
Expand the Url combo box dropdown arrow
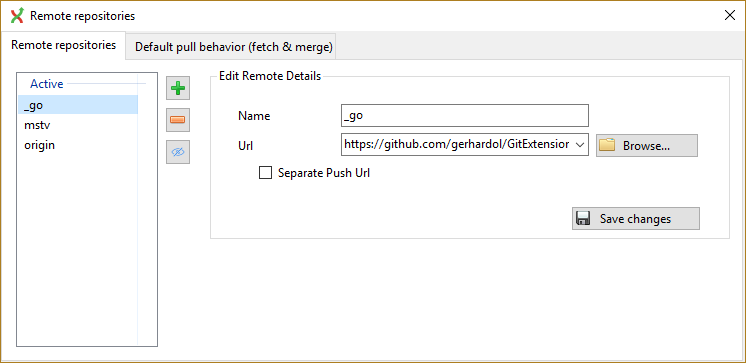click(x=580, y=145)
